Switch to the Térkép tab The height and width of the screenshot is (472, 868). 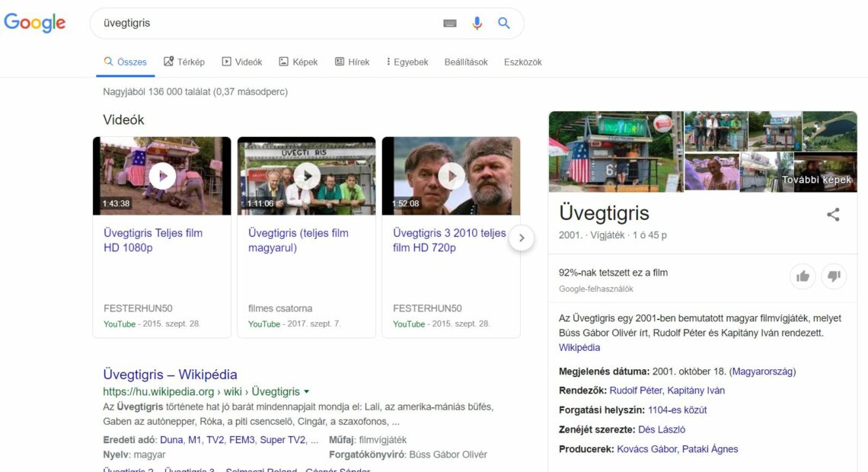184,62
